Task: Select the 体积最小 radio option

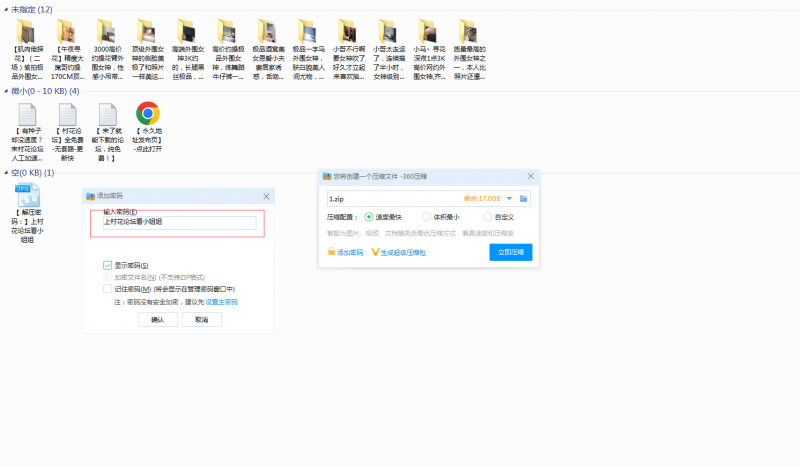Action: [x=427, y=216]
